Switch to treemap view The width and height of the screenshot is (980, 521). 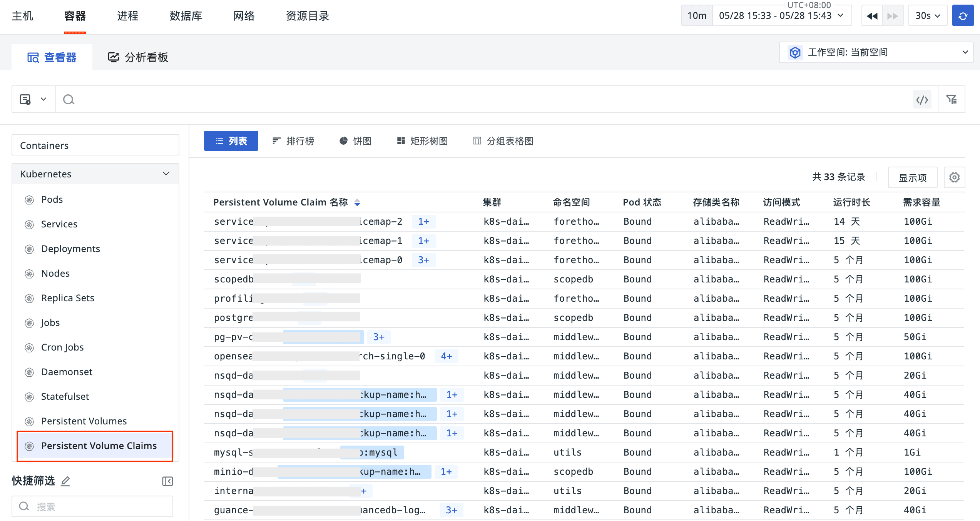click(422, 141)
